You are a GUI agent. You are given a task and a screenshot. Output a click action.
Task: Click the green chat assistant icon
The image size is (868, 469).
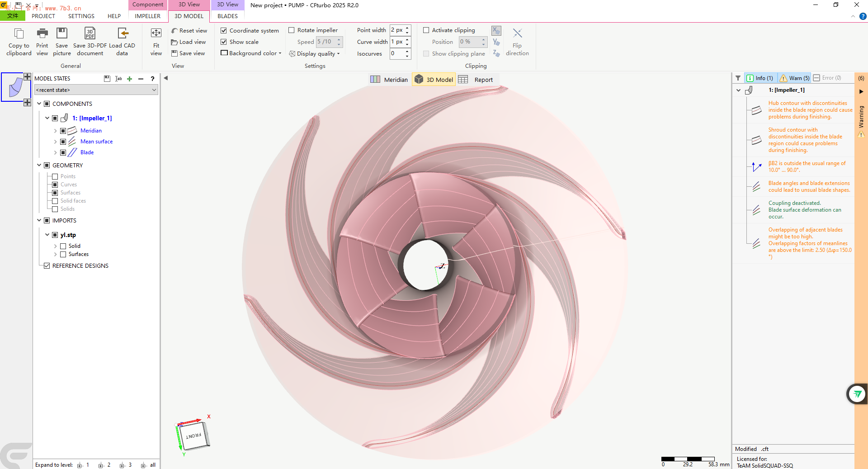(857, 394)
